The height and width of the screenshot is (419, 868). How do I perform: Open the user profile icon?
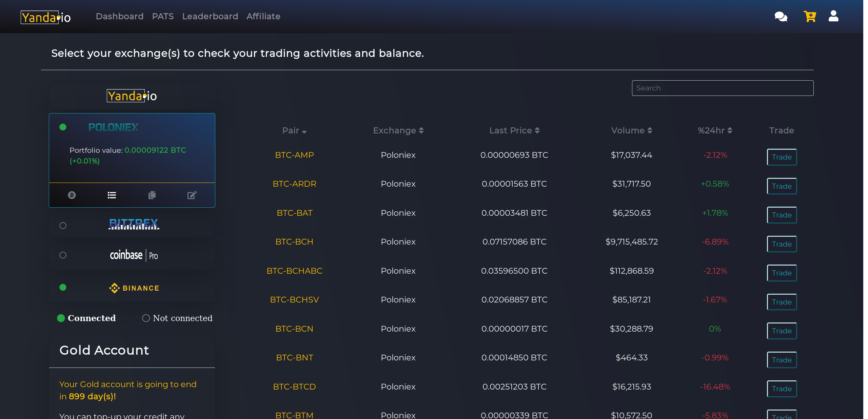click(833, 16)
